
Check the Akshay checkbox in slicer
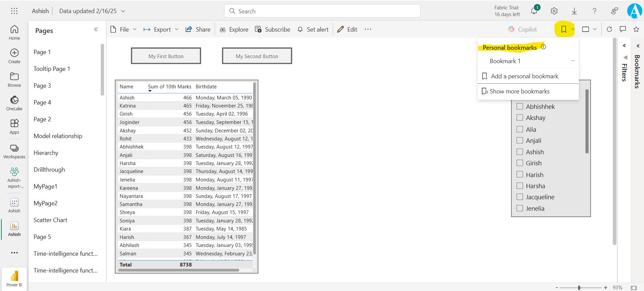pyautogui.click(x=520, y=118)
